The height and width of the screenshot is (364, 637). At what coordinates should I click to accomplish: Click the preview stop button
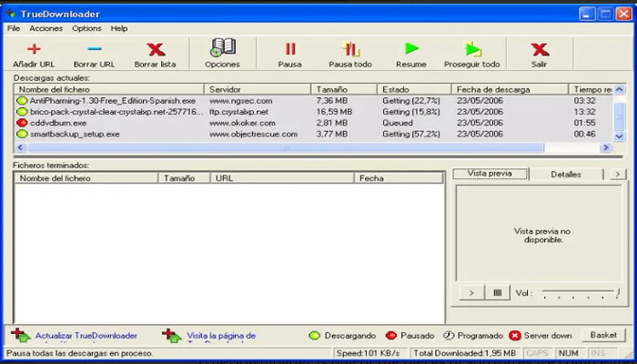497,293
